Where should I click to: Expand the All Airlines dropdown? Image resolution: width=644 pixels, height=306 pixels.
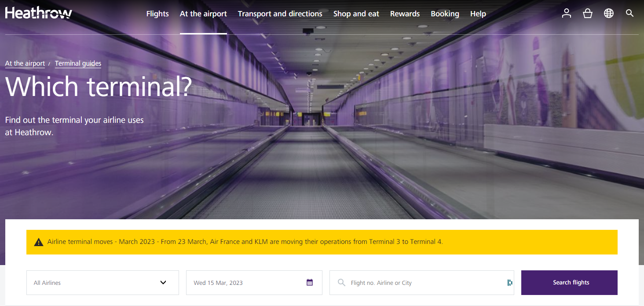click(x=102, y=282)
